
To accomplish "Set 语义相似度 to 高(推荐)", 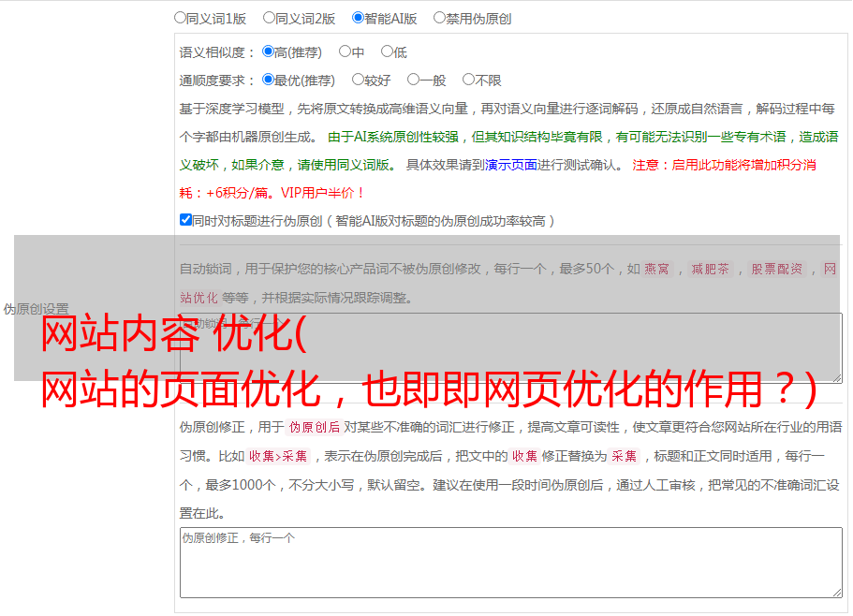I will [x=268, y=51].
